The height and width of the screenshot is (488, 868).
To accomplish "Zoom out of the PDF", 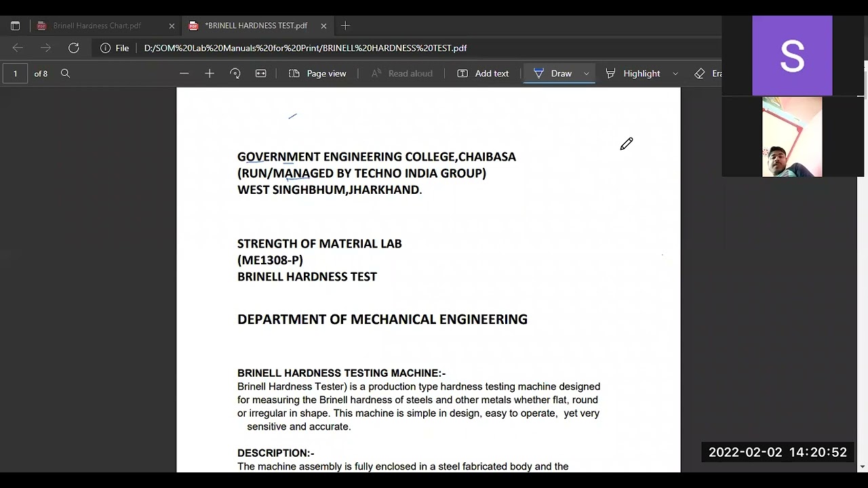I will [x=184, y=73].
